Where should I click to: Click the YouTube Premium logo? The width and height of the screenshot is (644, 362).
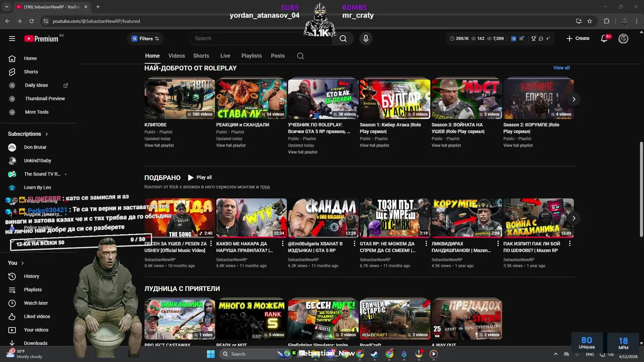(41, 39)
